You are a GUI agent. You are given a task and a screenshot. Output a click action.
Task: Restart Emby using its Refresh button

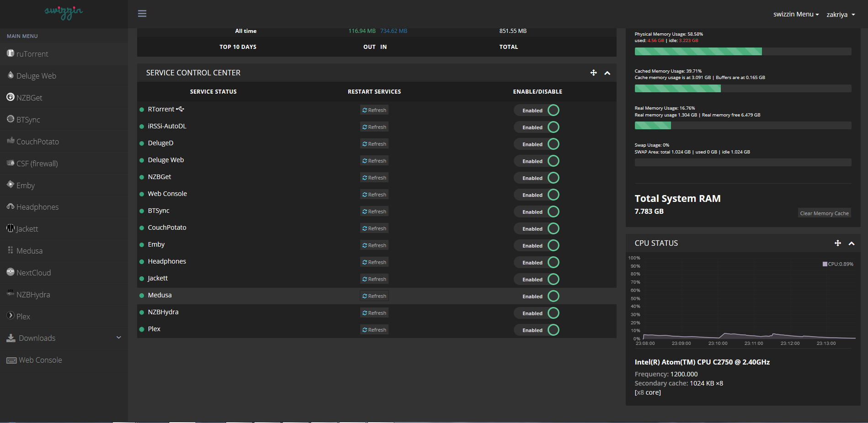(374, 245)
